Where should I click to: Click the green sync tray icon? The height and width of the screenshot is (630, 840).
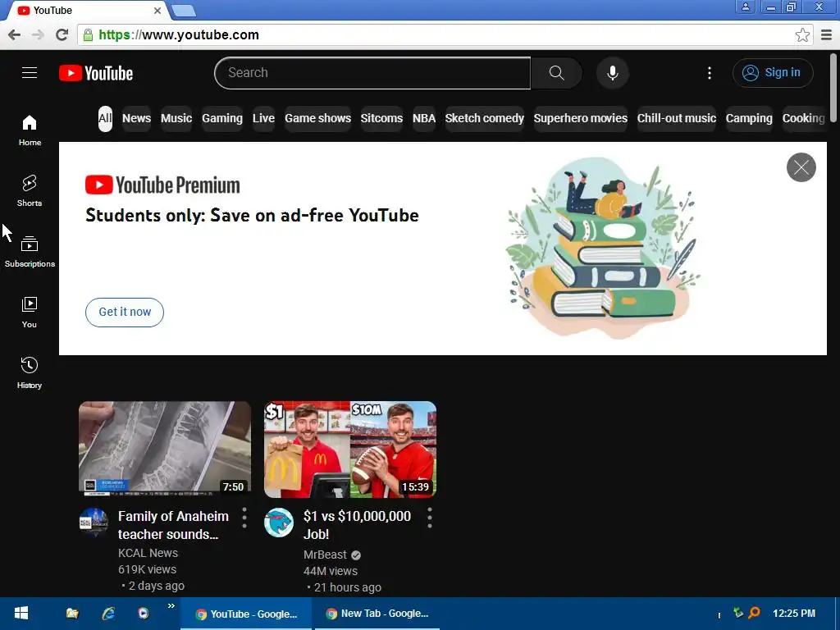click(737, 612)
